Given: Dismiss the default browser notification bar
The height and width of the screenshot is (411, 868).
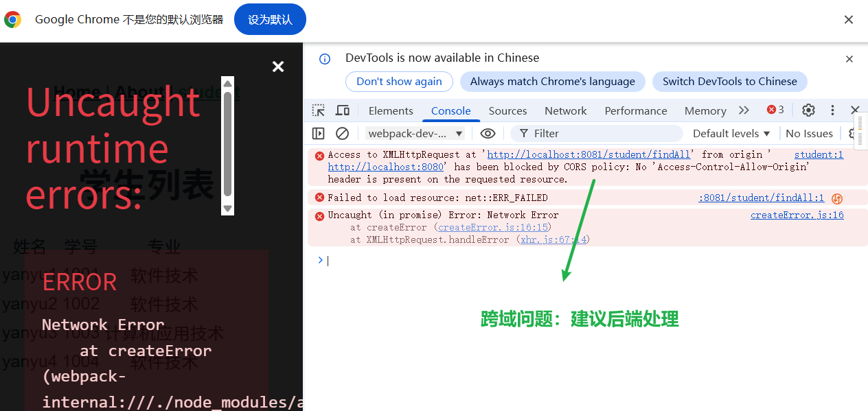Looking at the screenshot, I should 849,19.
